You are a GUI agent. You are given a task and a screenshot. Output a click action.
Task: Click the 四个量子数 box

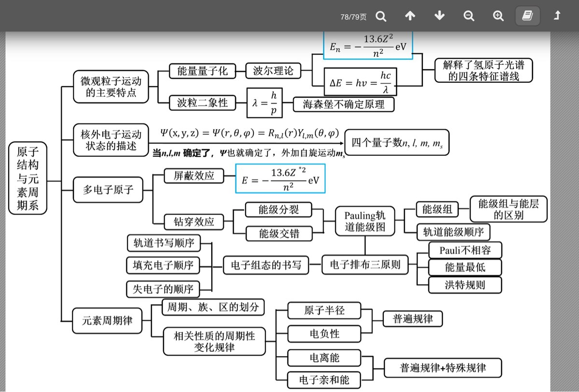397,142
